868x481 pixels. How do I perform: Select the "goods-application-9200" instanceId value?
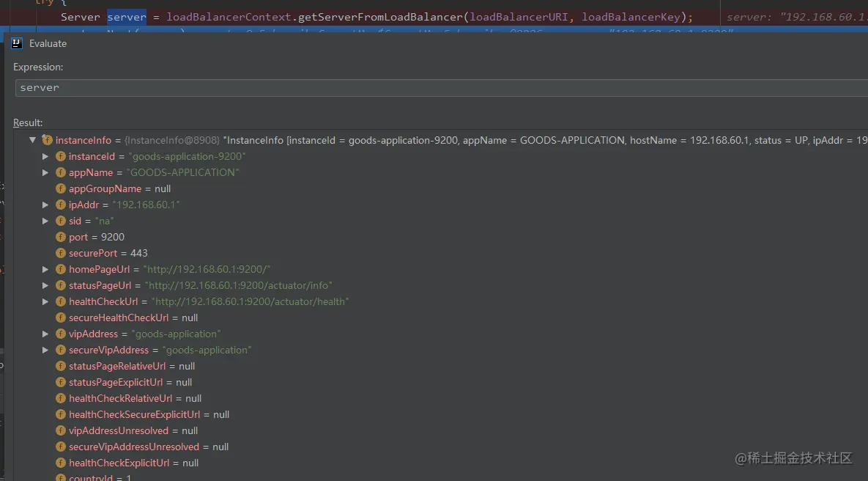click(x=187, y=156)
